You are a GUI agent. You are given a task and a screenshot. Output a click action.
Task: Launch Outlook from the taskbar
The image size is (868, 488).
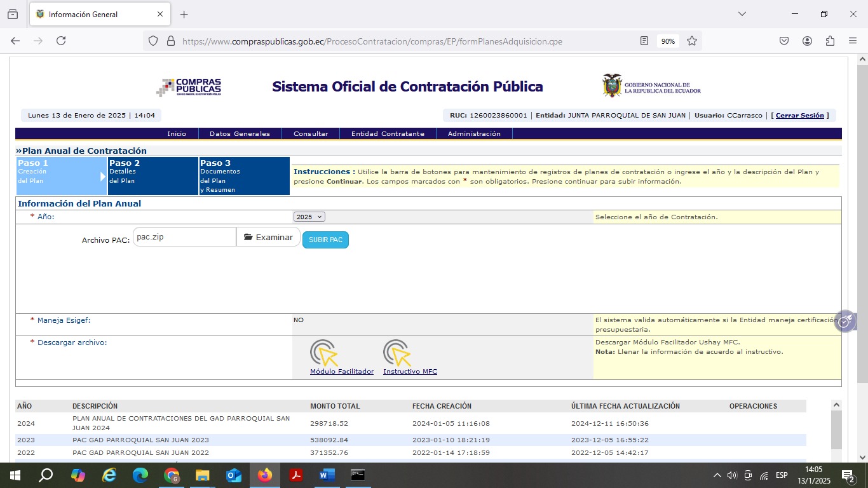click(x=234, y=475)
